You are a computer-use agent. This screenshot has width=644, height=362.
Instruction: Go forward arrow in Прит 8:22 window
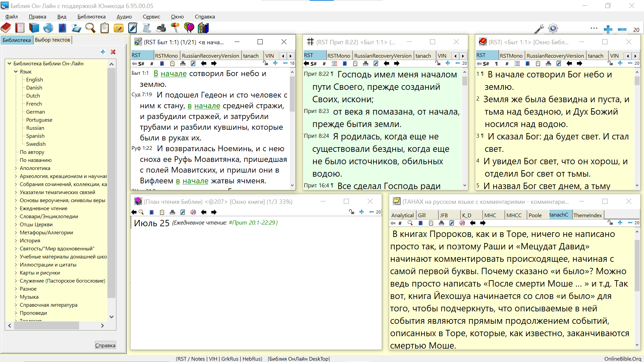pos(397,63)
